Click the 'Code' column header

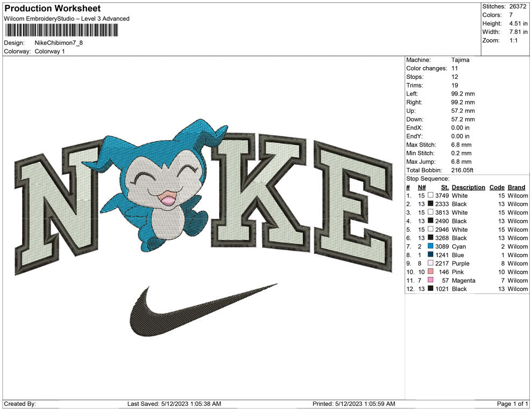[x=497, y=187]
